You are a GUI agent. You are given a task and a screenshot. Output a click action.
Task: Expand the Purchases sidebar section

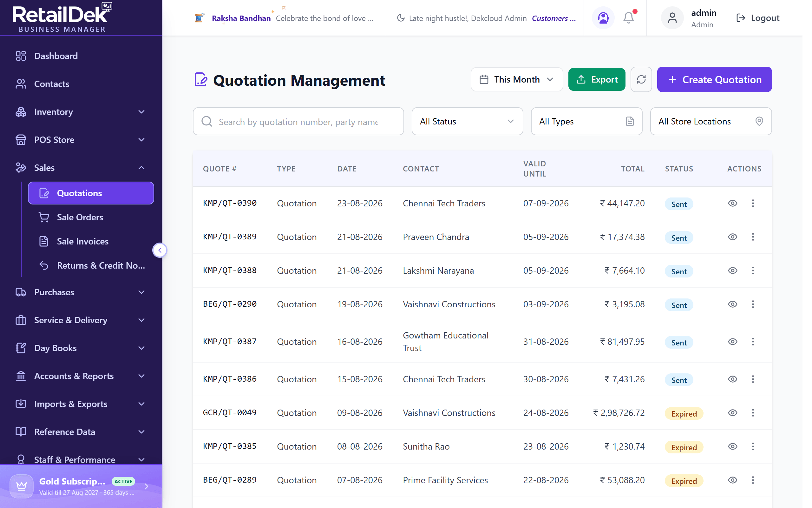click(x=81, y=292)
